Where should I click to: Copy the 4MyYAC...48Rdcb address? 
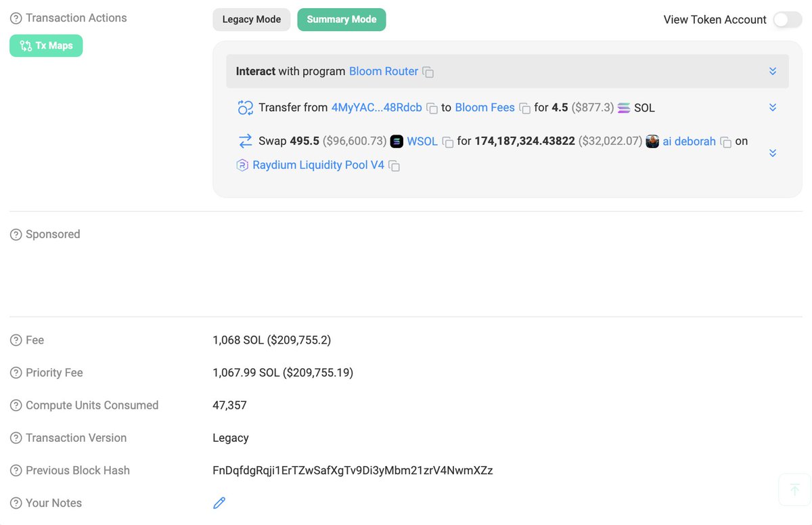(x=432, y=108)
